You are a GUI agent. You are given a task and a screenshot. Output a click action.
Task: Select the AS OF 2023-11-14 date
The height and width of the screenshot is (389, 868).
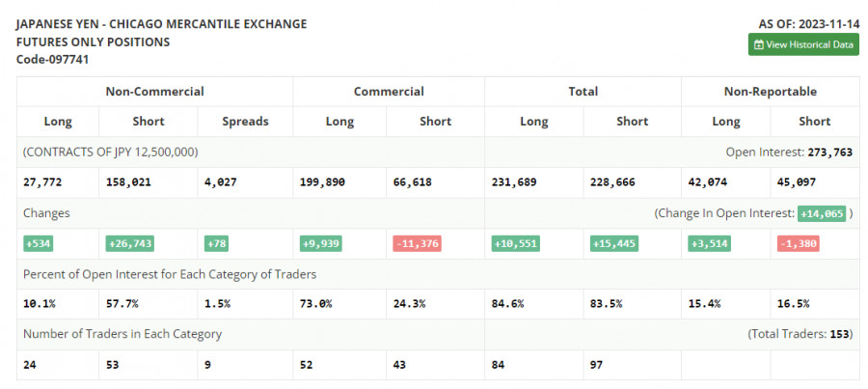click(x=809, y=24)
